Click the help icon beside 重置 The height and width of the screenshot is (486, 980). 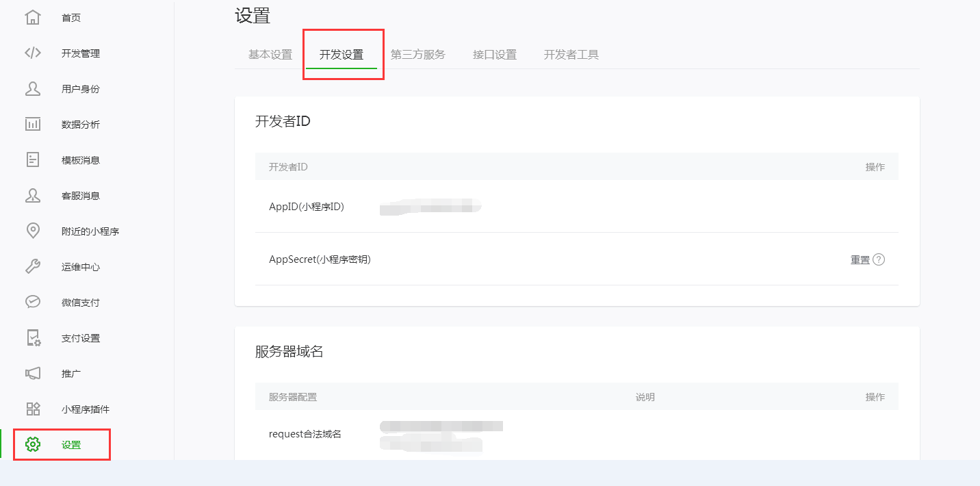(x=879, y=260)
